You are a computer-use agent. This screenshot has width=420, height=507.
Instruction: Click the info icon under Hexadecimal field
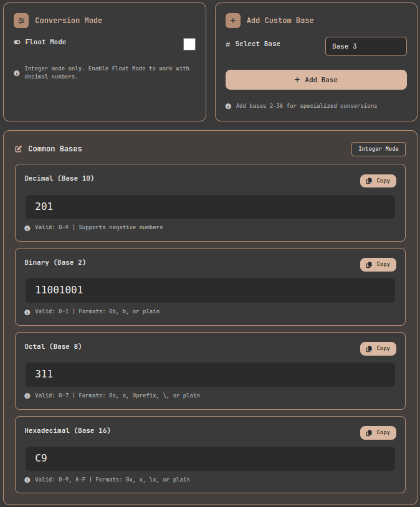(27, 480)
